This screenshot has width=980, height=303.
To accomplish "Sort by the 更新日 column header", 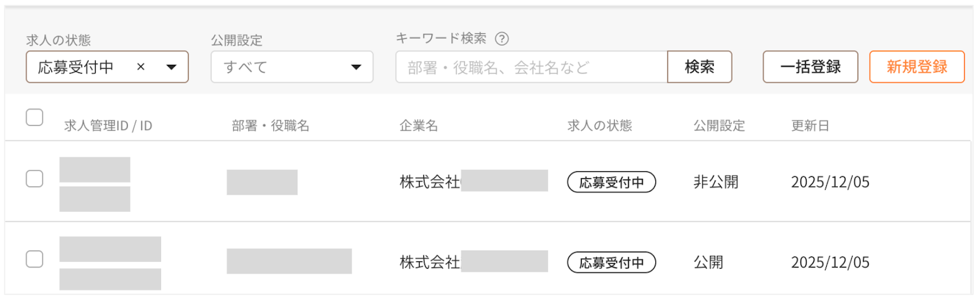I will [810, 125].
